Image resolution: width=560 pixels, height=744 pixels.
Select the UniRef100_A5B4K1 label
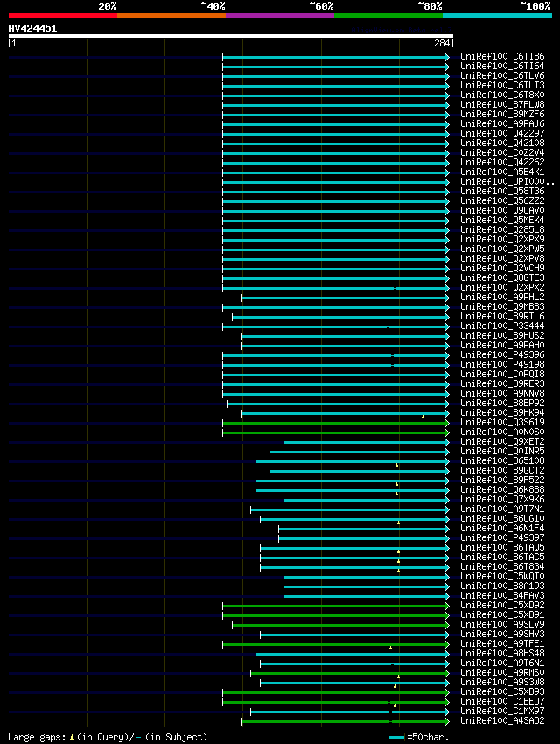point(502,172)
